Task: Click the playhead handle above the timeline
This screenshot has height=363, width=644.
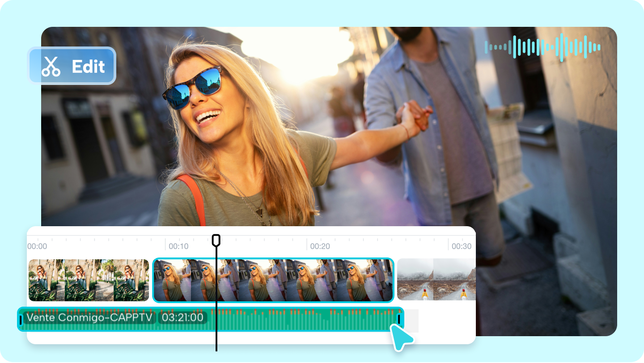Action: (217, 240)
